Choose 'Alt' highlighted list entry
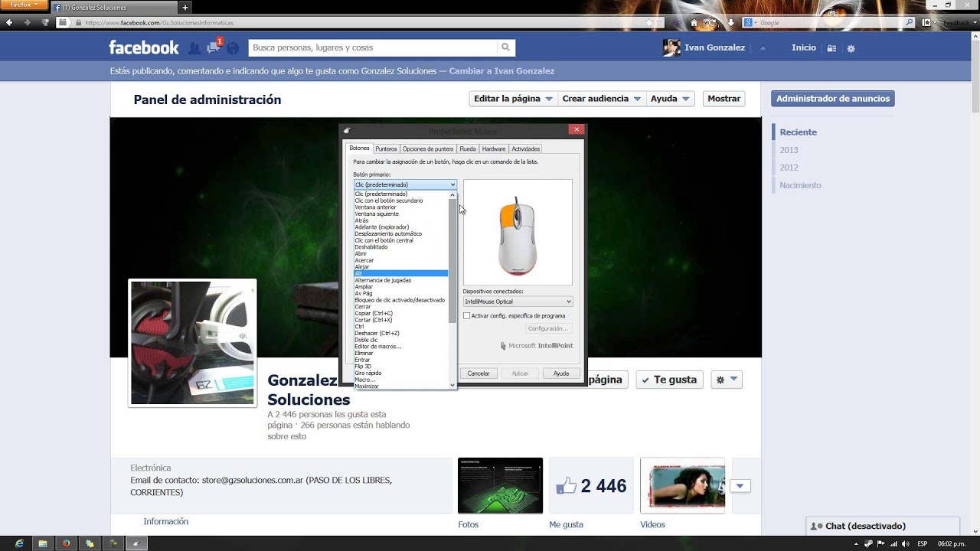This screenshot has height=551, width=980. click(x=401, y=273)
